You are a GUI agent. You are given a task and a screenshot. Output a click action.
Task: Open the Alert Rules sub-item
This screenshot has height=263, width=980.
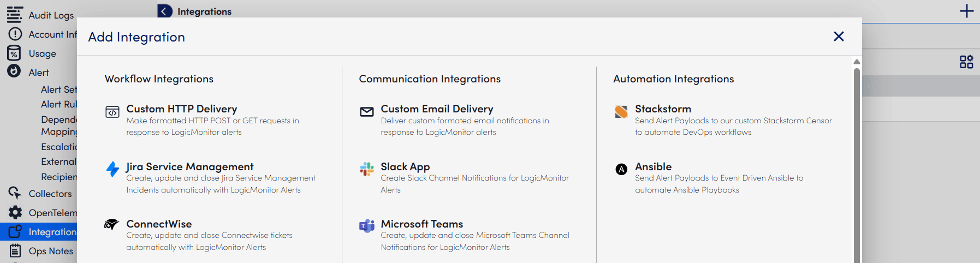[x=59, y=104]
